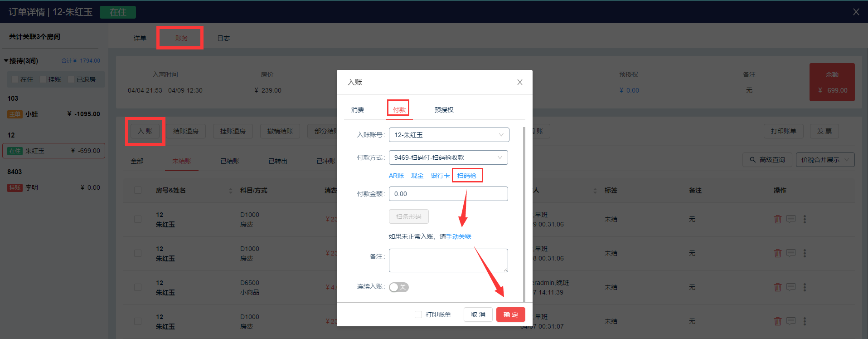868x339 pixels.
Task: Select room 8403 guest 李明
Action: coord(53,187)
